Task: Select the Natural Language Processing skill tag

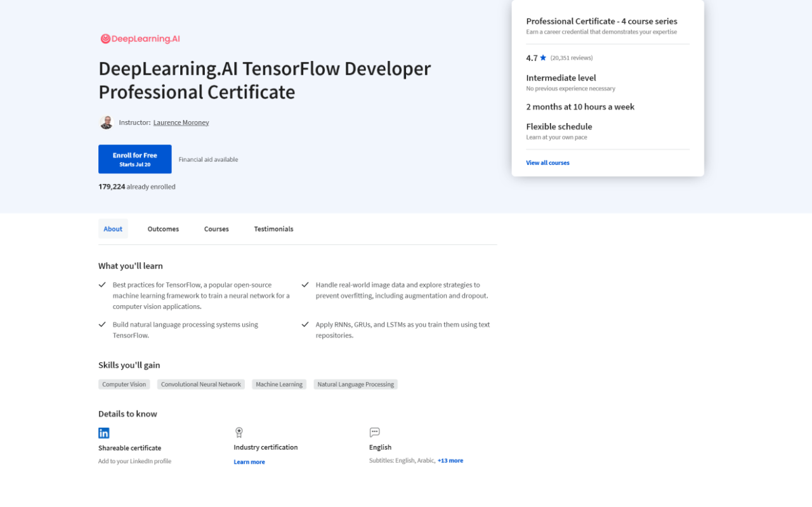Action: (x=355, y=384)
